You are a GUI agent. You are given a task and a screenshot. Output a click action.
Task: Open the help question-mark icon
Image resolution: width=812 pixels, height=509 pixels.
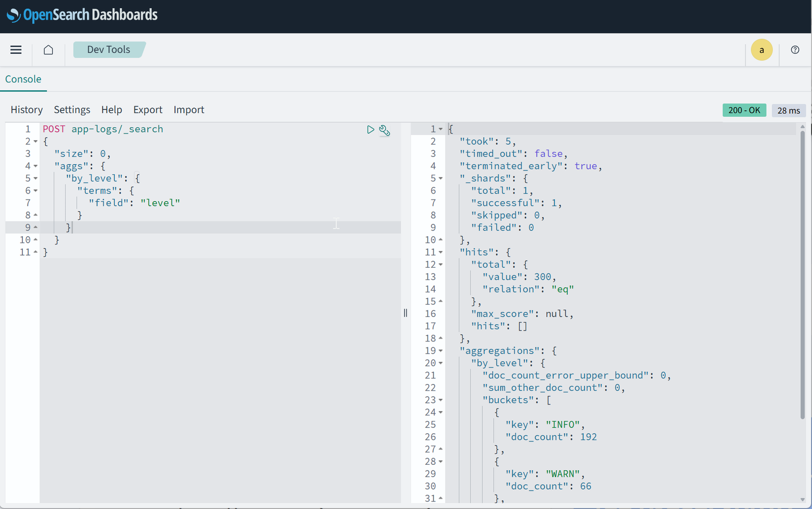[795, 50]
